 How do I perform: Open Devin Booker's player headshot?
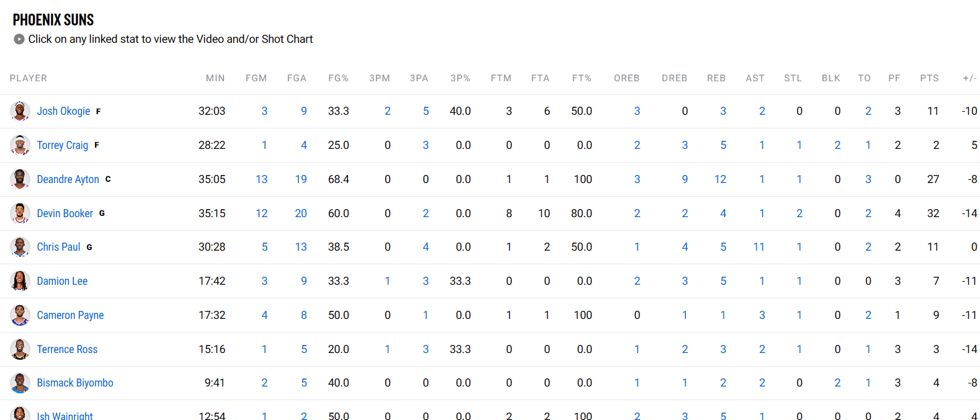(20, 213)
